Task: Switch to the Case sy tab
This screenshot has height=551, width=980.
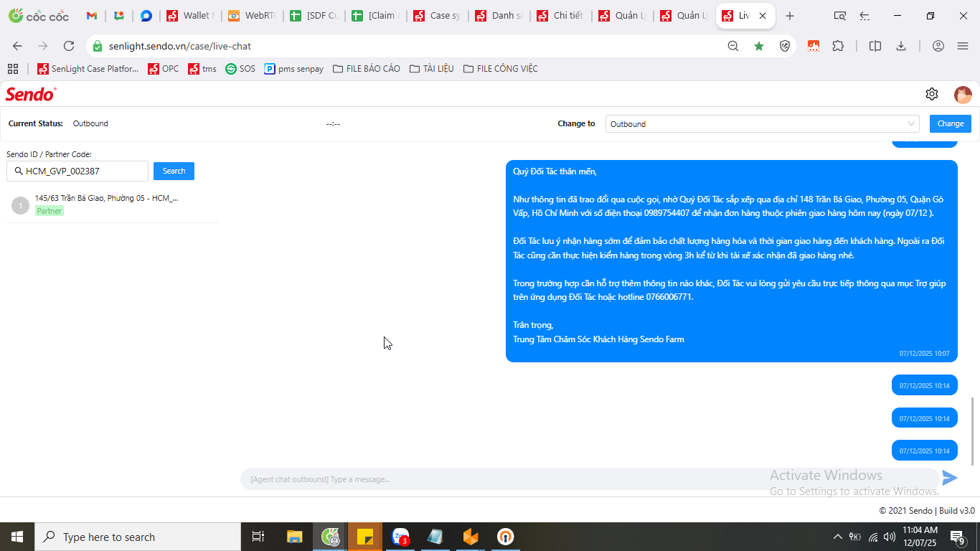Action: (437, 16)
